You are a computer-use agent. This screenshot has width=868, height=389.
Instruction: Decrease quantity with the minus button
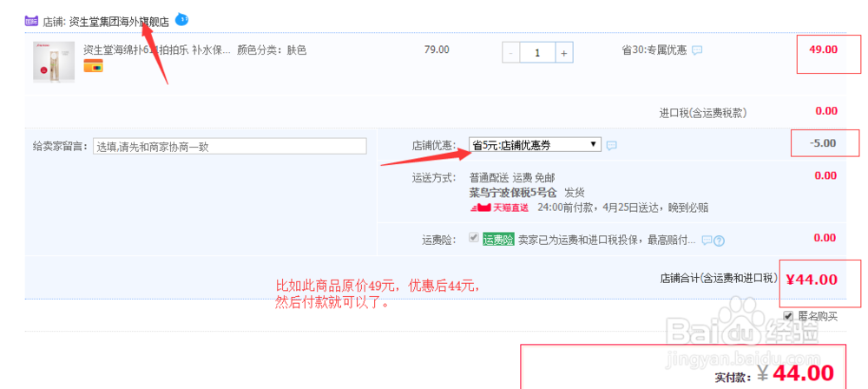point(510,53)
